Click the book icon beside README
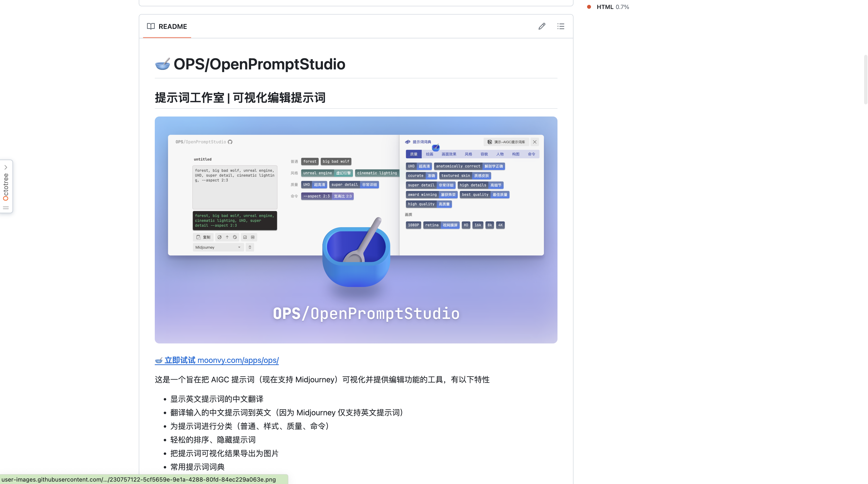 (x=151, y=26)
